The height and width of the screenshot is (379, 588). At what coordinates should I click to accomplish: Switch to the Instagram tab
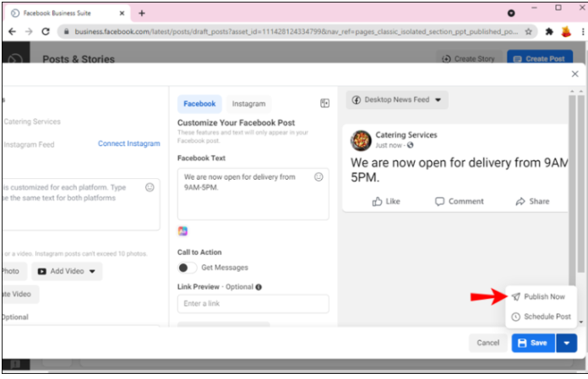pyautogui.click(x=248, y=104)
